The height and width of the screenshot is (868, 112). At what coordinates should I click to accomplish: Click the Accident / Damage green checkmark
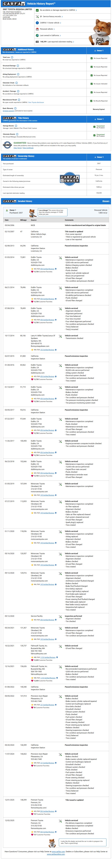(x=91, y=92)
